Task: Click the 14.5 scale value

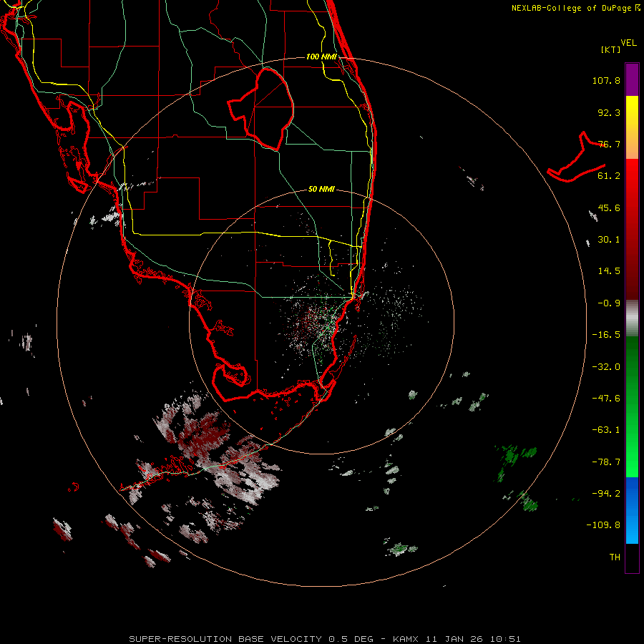Action: coord(609,271)
